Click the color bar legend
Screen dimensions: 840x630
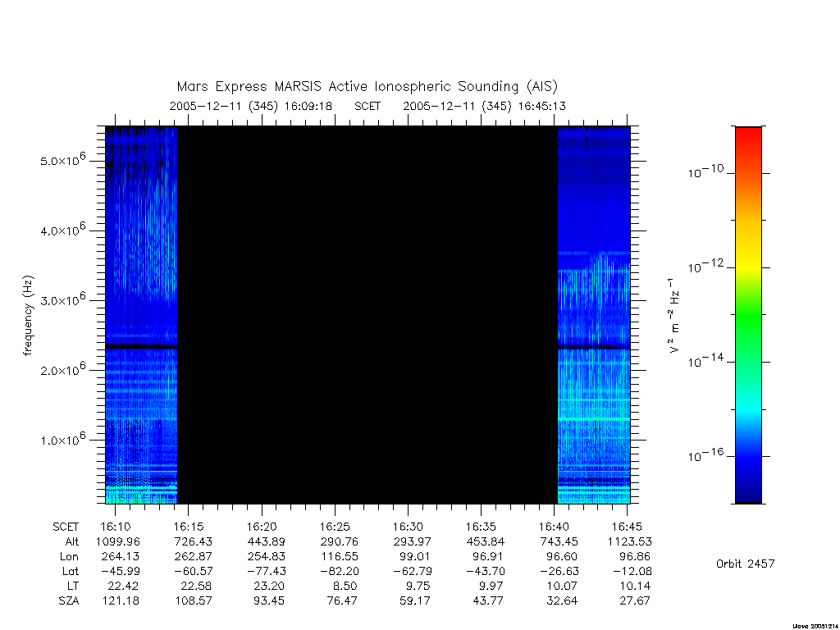[748, 315]
